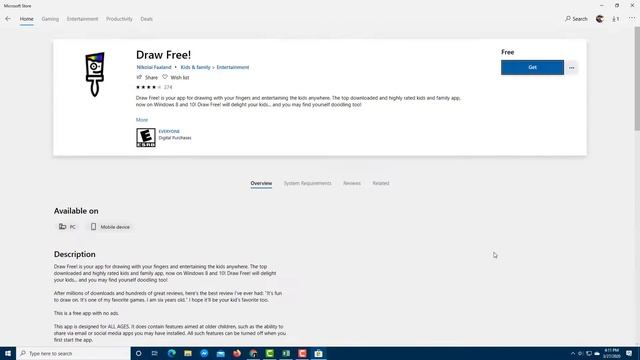Open the Windows Start menu
The image size is (640, 360).
(x=8, y=353)
